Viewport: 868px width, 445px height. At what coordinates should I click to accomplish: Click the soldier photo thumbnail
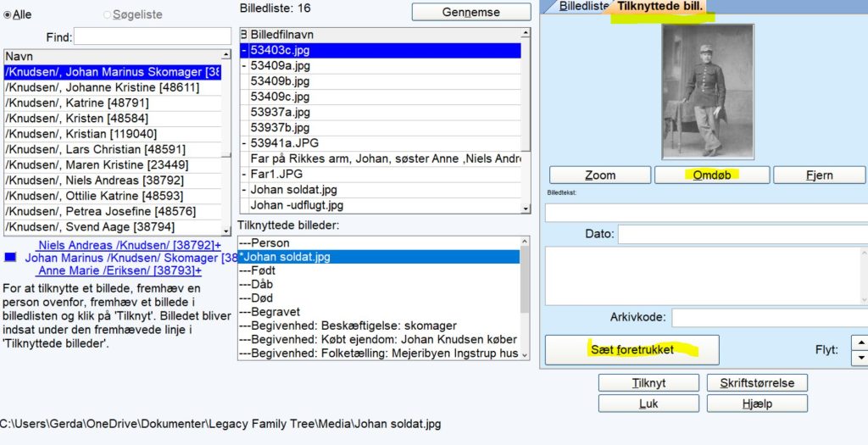tap(708, 92)
